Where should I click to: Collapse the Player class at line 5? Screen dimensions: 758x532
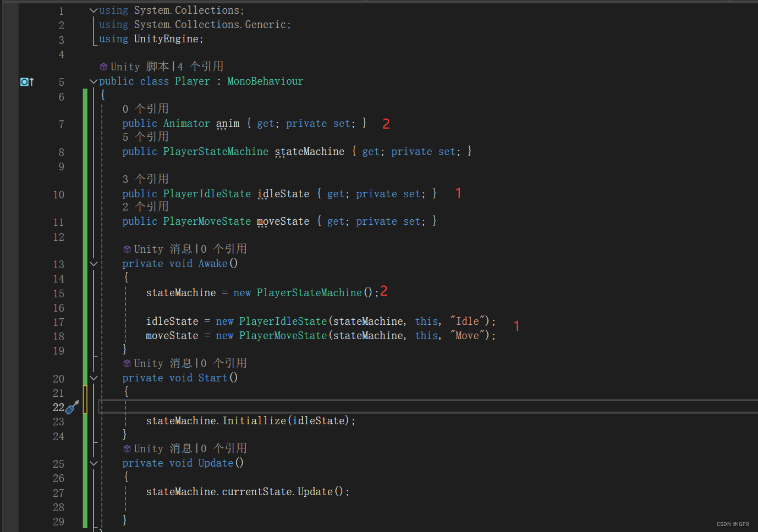[94, 81]
